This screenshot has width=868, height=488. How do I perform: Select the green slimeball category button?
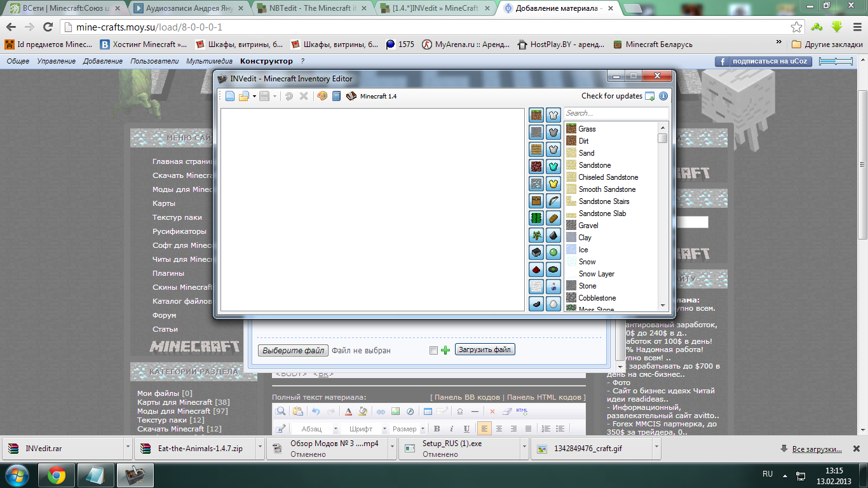[x=553, y=252]
